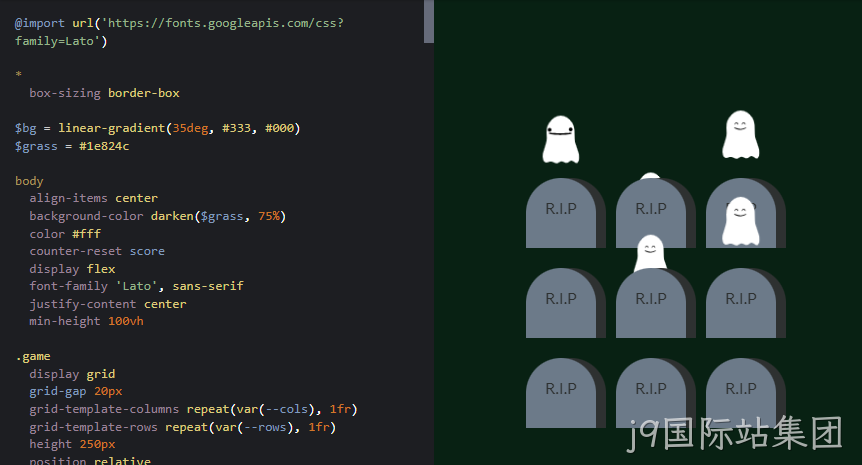This screenshot has width=862, height=465.
Task: Click 'darken' in the background-color line
Action: pos(172,216)
